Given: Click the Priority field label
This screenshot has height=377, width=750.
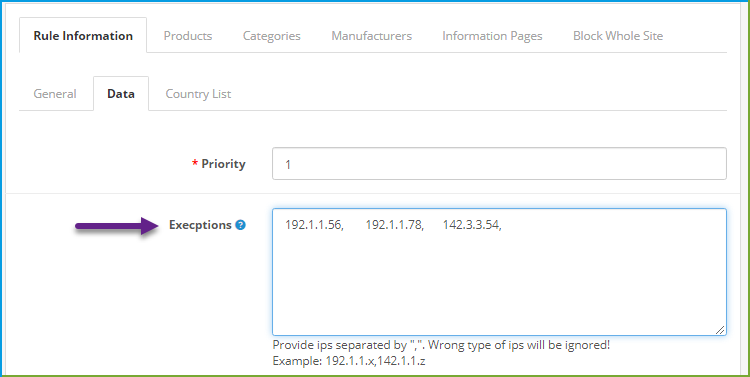Looking at the screenshot, I should coord(223,164).
